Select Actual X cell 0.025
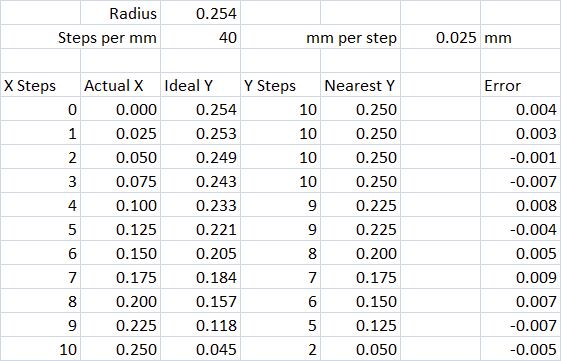The image size is (561, 361). pos(121,133)
